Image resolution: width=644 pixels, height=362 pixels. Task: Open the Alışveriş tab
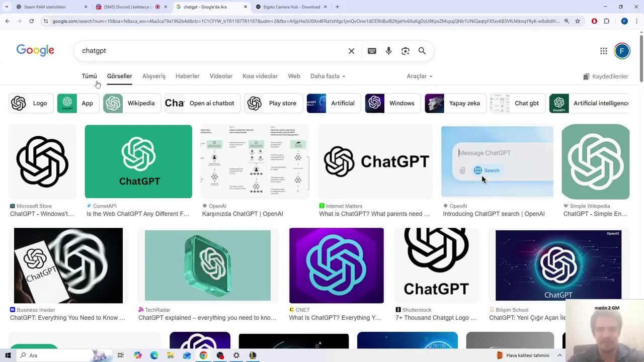pyautogui.click(x=154, y=76)
